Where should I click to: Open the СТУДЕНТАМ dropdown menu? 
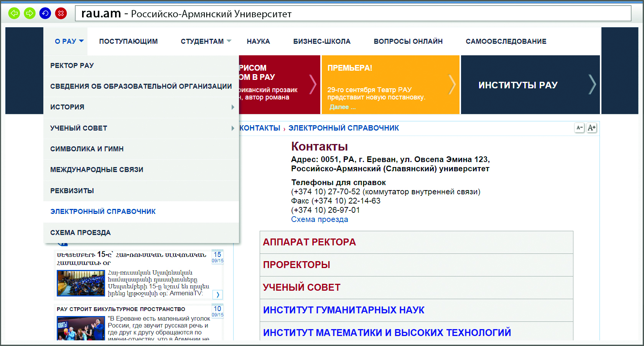tap(206, 41)
